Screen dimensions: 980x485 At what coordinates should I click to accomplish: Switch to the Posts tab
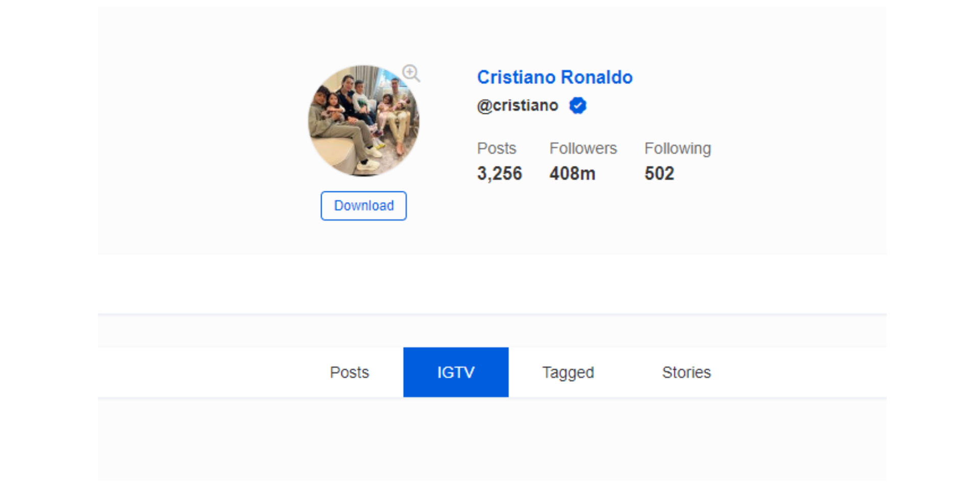click(349, 372)
